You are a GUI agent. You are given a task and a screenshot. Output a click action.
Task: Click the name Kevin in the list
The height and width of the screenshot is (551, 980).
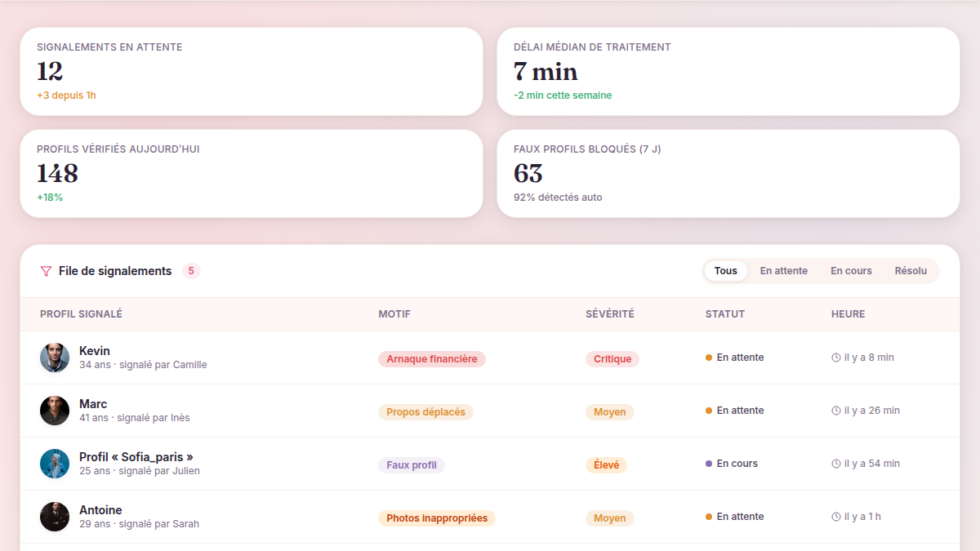pyautogui.click(x=95, y=351)
